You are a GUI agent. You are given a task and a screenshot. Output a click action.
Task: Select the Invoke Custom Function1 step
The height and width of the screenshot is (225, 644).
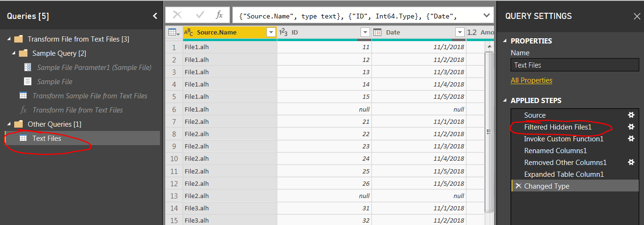coord(564,139)
